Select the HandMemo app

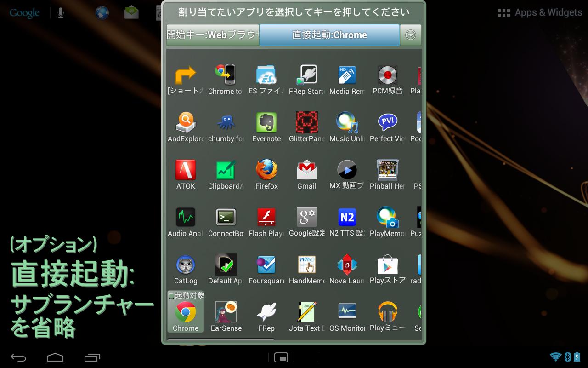307,264
